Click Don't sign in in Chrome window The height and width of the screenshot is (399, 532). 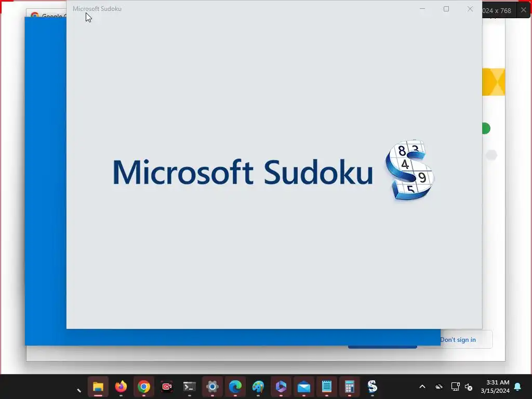click(458, 340)
